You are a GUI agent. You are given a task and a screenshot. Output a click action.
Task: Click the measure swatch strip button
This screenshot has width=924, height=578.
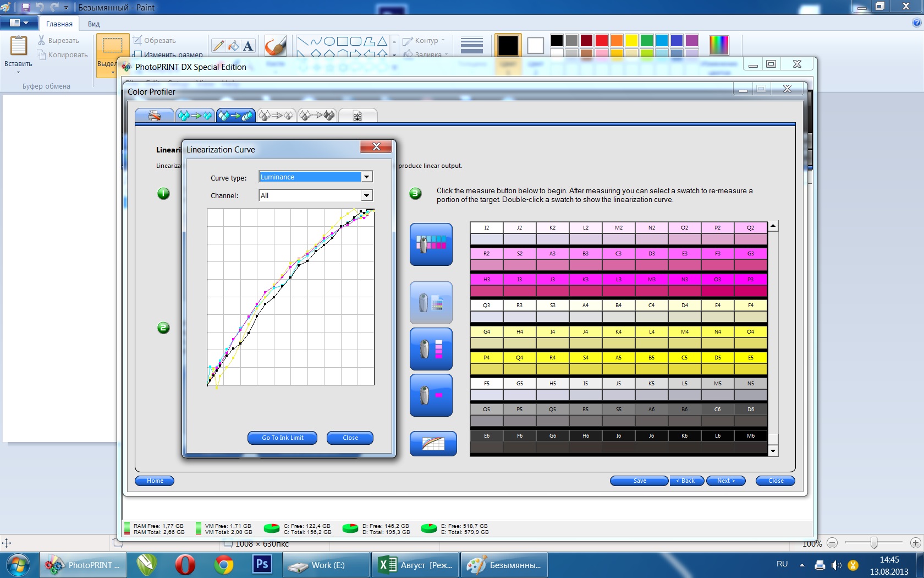point(431,349)
